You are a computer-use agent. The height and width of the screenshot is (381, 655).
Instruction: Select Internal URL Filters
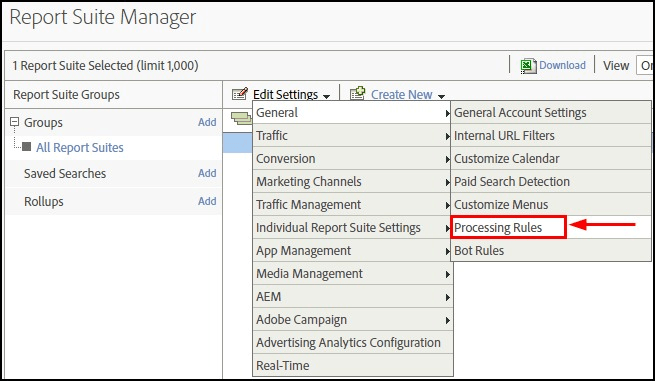(x=551, y=135)
